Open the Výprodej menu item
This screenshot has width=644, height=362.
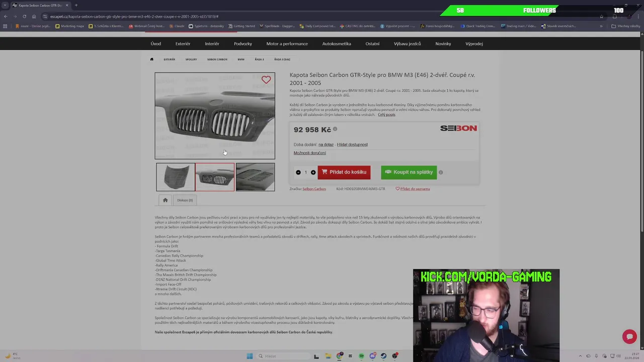point(474,44)
